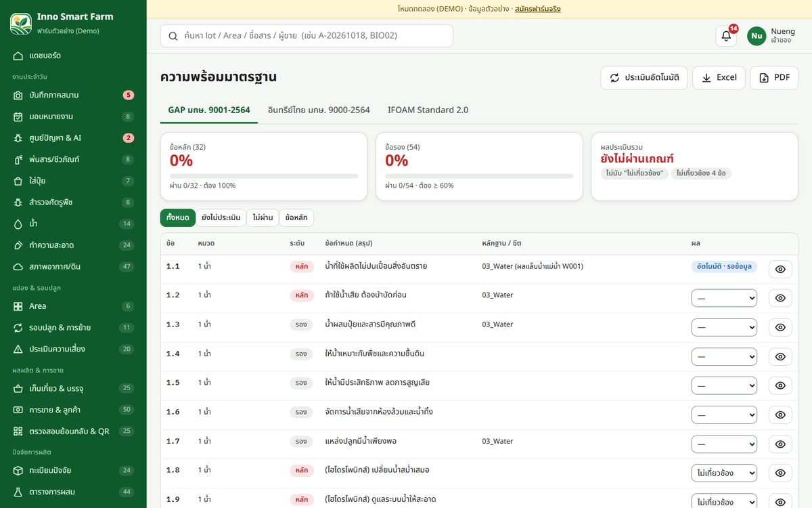
Task: Open แดชบอร์ด from sidebar
Action: tap(73, 56)
